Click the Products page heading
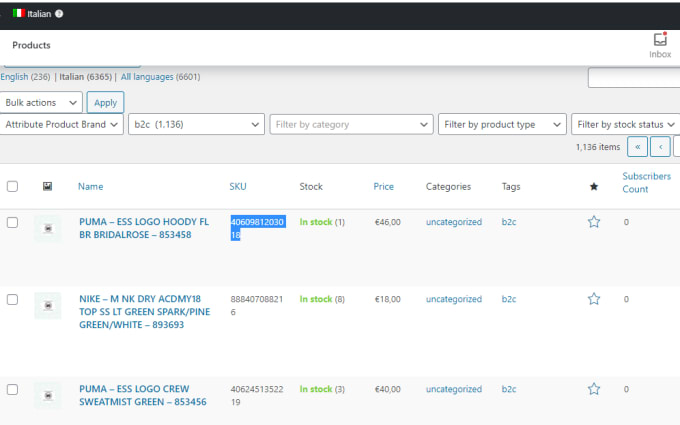This screenshot has height=425, width=680. [31, 45]
